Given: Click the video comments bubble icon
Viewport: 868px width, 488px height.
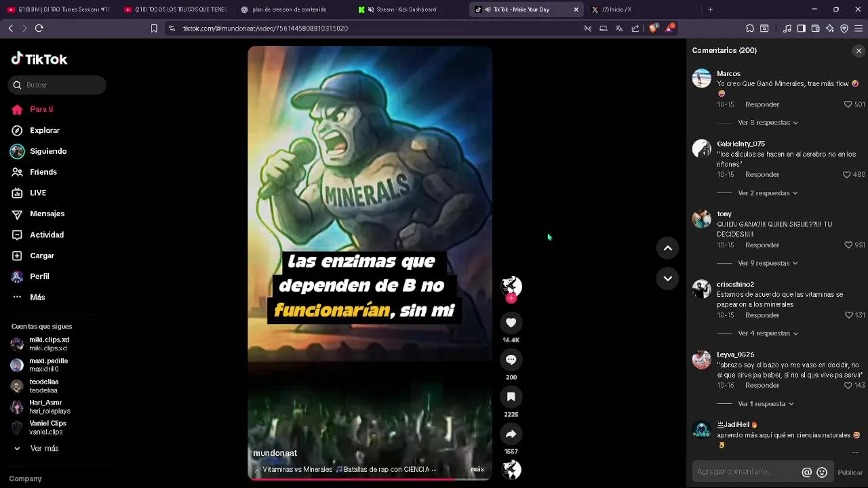Looking at the screenshot, I should coord(511,360).
